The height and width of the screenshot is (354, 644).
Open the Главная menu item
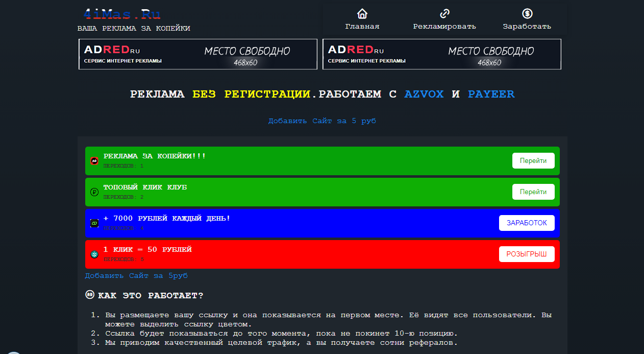click(362, 26)
